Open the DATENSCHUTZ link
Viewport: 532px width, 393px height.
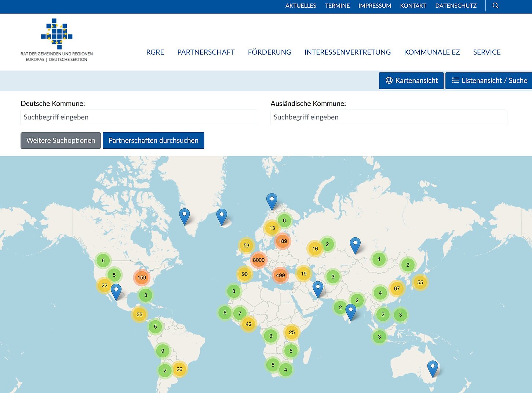[456, 6]
